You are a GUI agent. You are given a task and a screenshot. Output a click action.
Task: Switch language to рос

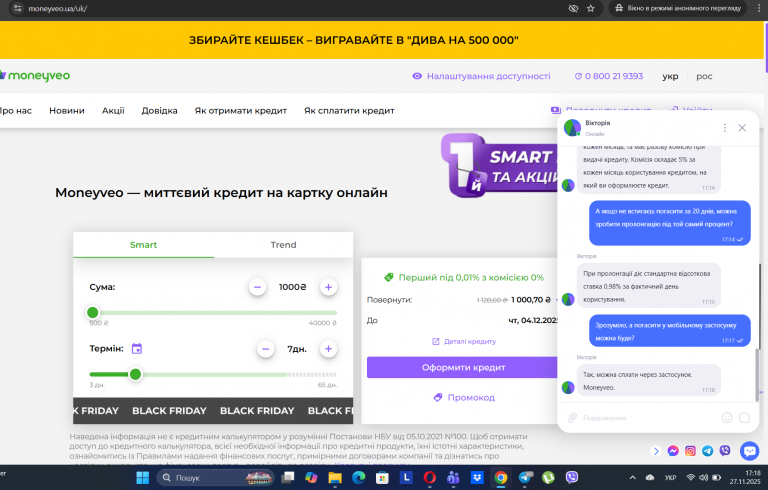click(x=704, y=76)
